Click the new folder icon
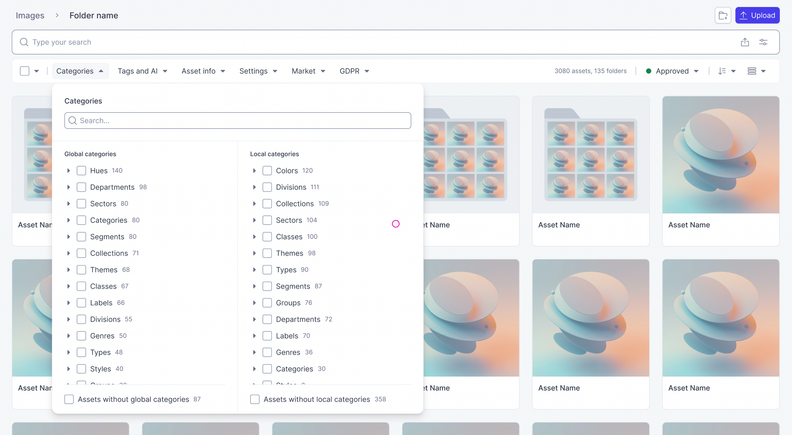This screenshot has height=435, width=792. [723, 16]
